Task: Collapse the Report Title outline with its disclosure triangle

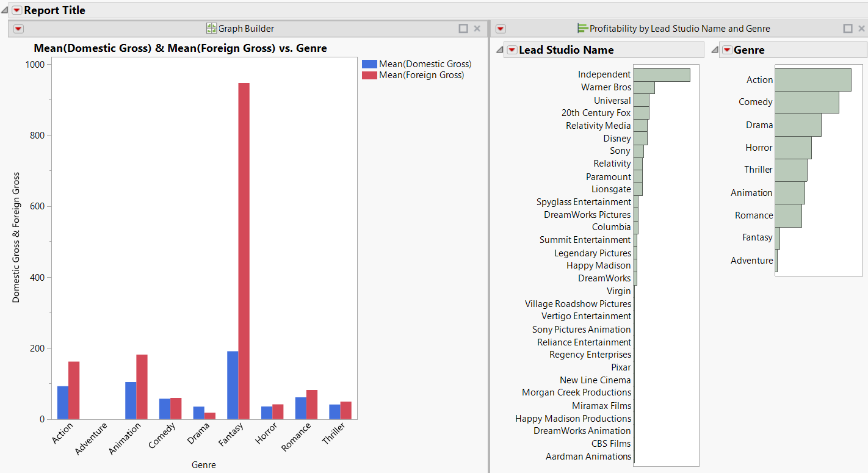Action: (x=5, y=10)
